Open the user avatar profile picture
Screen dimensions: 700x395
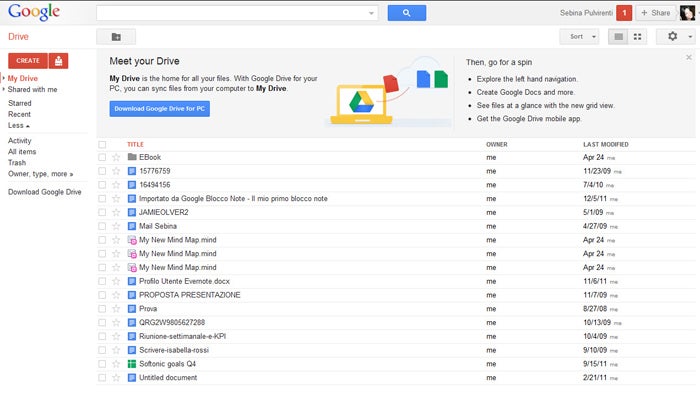(687, 13)
